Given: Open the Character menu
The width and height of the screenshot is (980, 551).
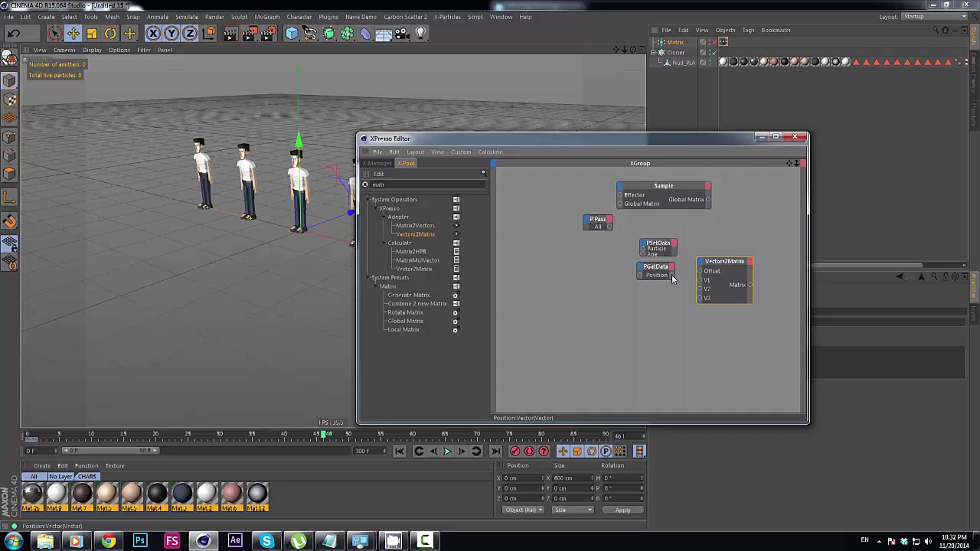Looking at the screenshot, I should (x=299, y=17).
